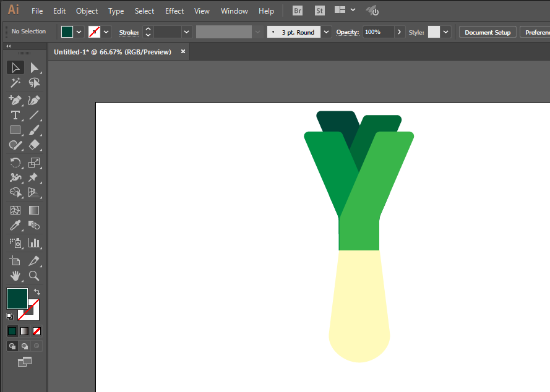Select the Zoom tool
This screenshot has width=550, height=392.
click(x=34, y=276)
